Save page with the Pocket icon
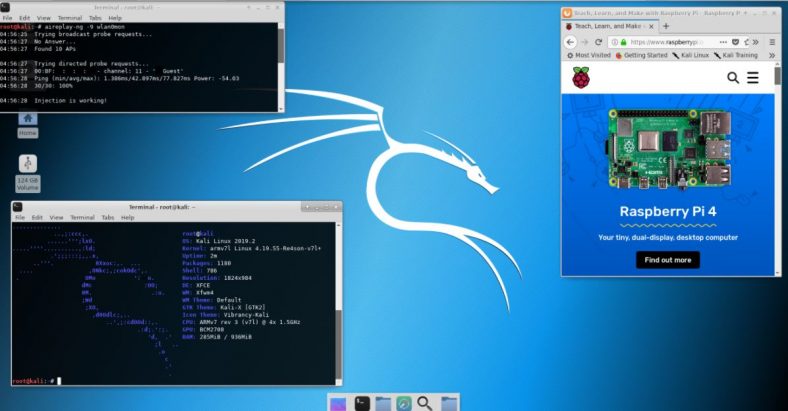This screenshot has width=788, height=411. 735,42
